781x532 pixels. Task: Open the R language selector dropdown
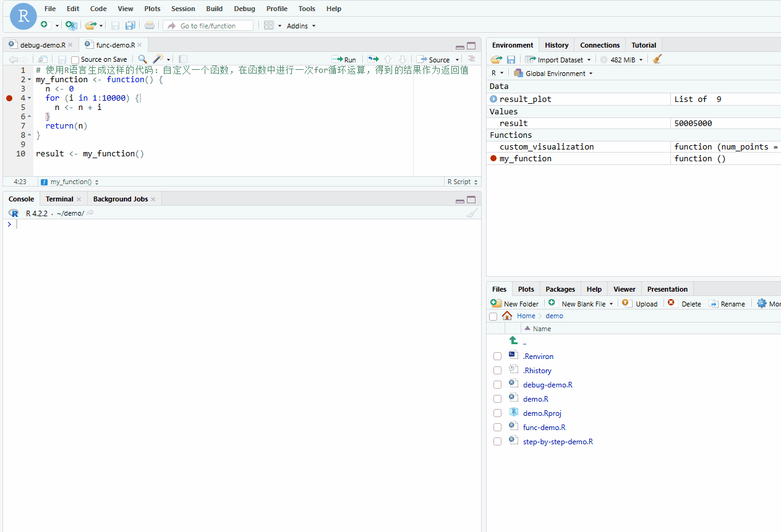click(497, 74)
